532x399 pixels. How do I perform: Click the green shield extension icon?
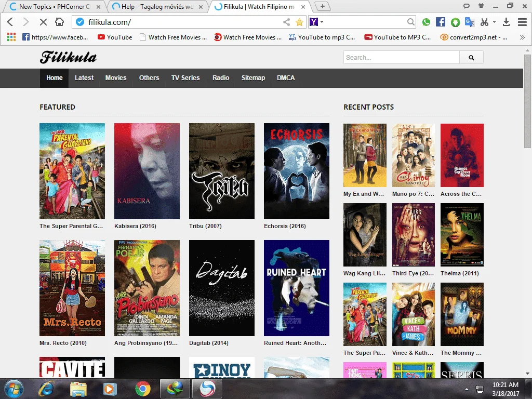(455, 22)
